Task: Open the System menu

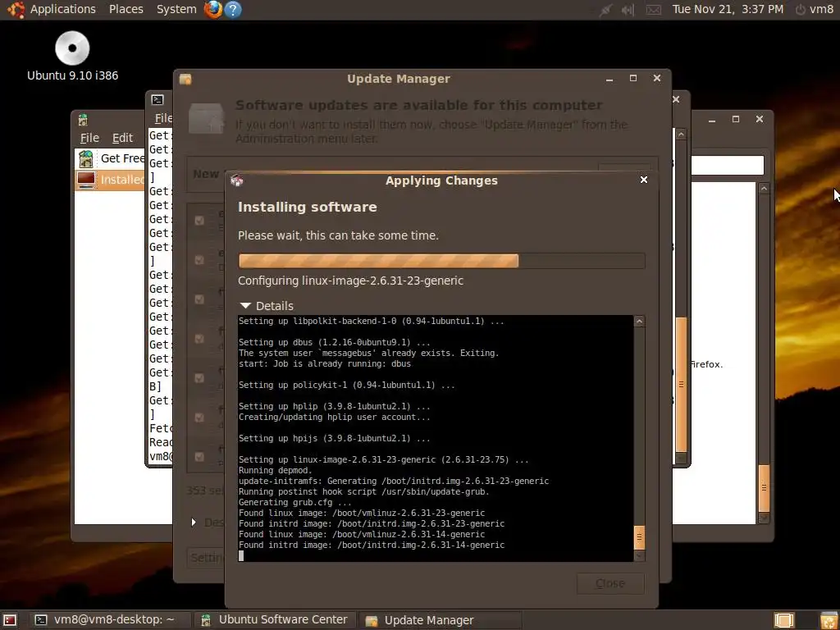Action: click(176, 9)
